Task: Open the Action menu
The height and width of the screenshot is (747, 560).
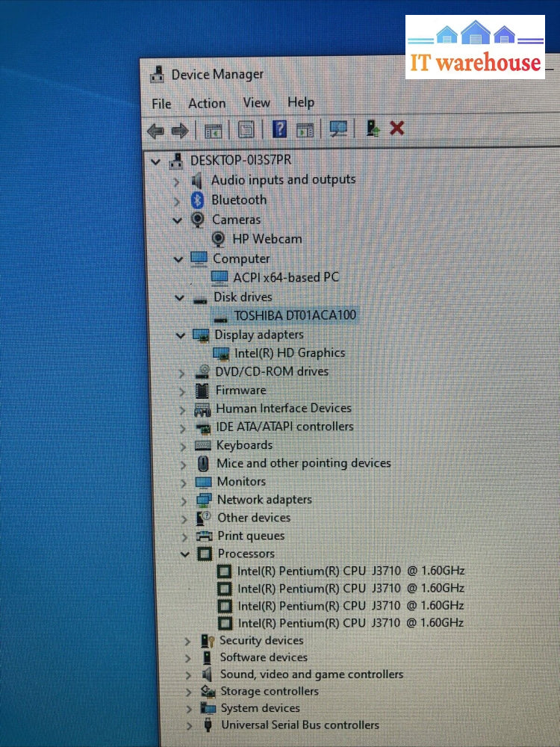Action: [207, 103]
